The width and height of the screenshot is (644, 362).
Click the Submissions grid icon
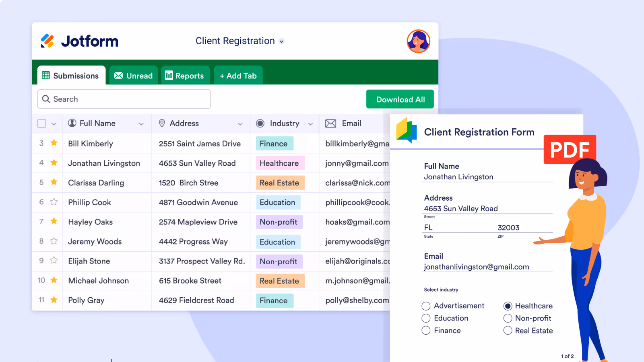46,75
